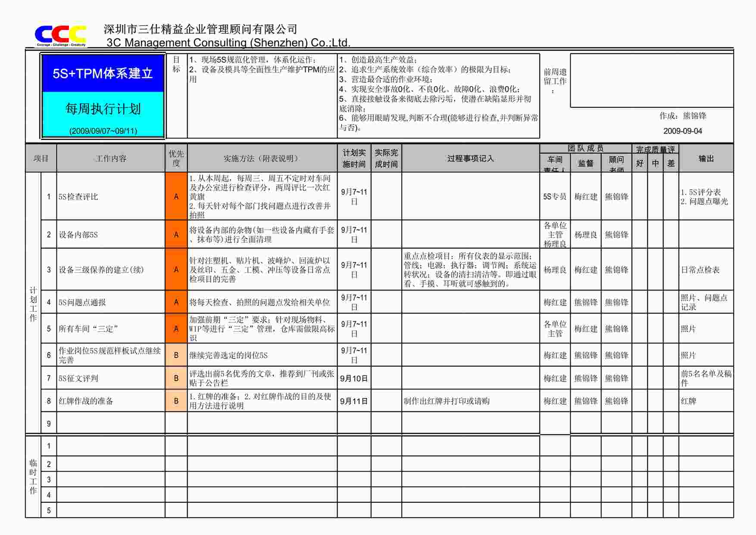Select the vertical '临时工作' section label
The height and width of the screenshot is (535, 756).
33,477
